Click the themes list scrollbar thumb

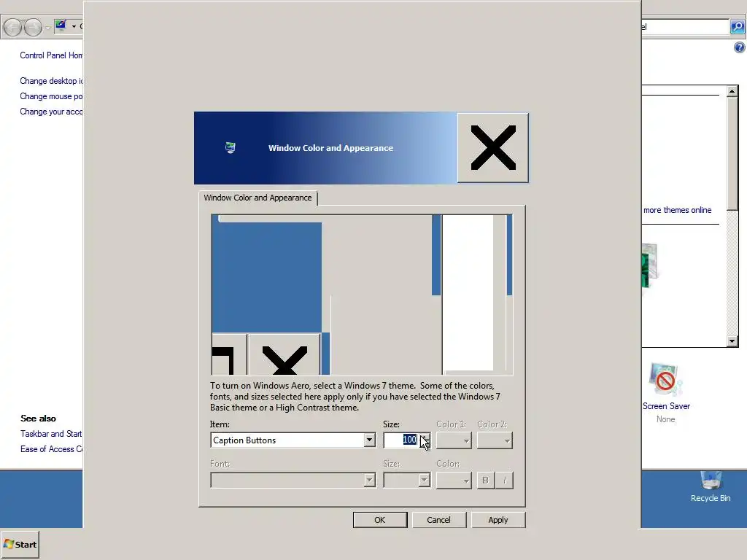[732, 153]
